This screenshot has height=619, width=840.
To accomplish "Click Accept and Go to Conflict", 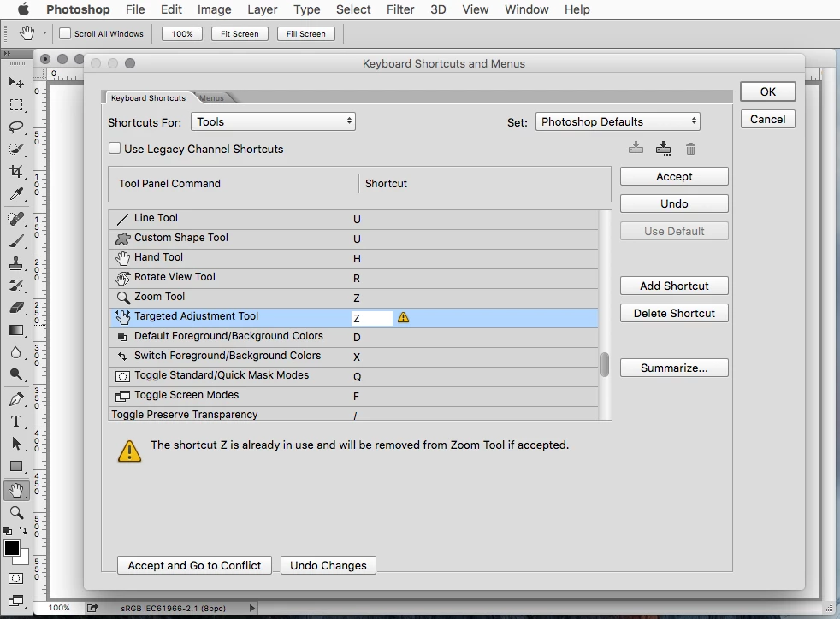I will click(x=194, y=565).
